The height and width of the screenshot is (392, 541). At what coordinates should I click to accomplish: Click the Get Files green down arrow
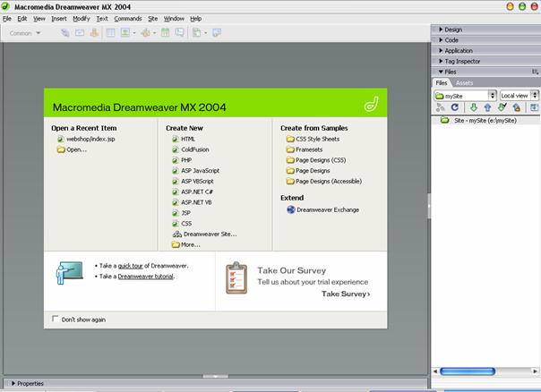point(473,107)
